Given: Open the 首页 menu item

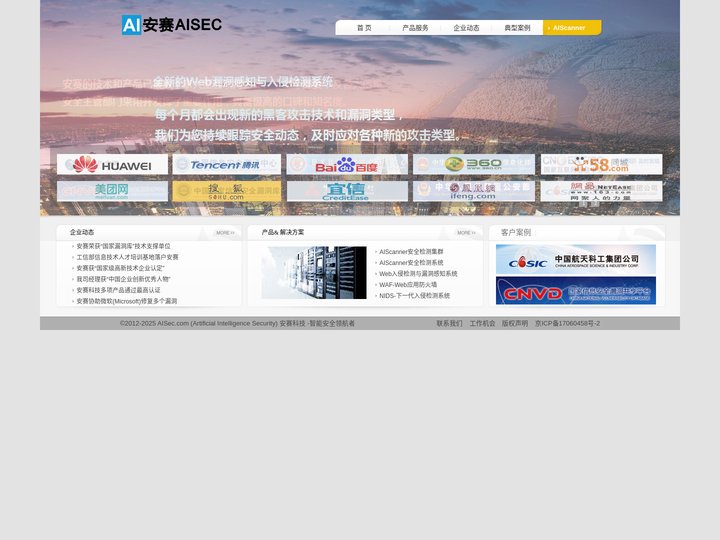Looking at the screenshot, I should (x=364, y=28).
